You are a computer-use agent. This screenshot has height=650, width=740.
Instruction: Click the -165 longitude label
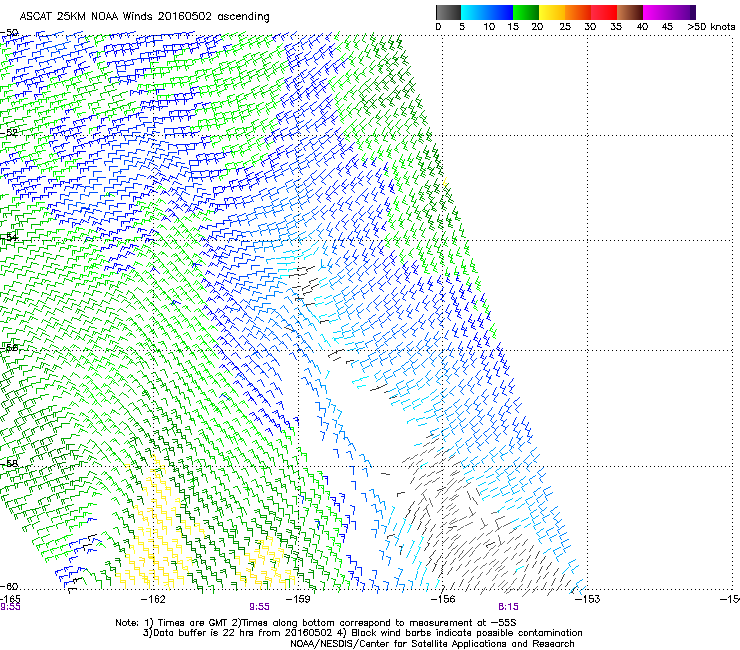10,599
